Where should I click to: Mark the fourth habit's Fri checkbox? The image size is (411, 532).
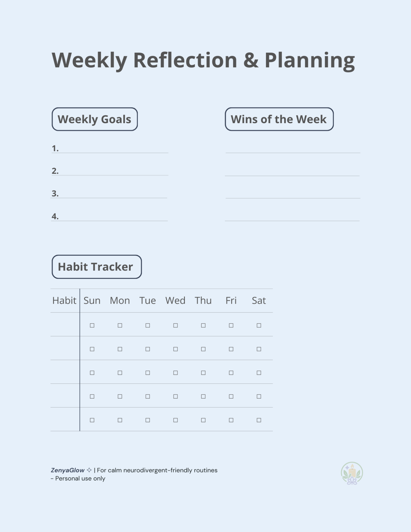[231, 396]
